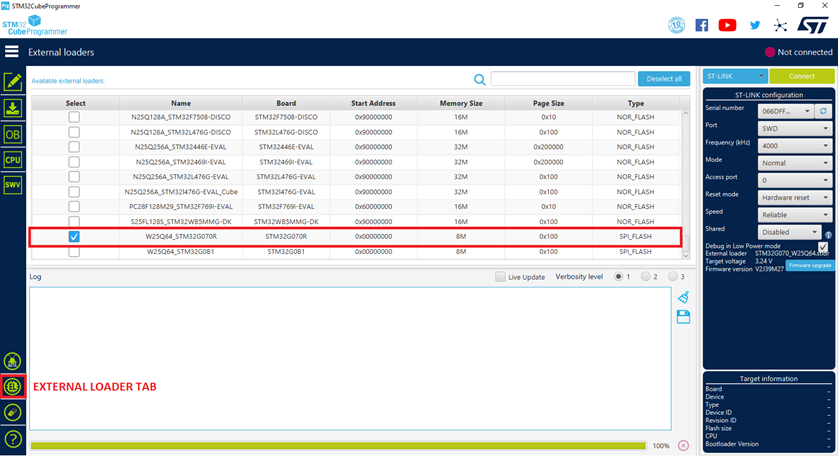Select verbosity level 1 radio button
Image resolution: width=838 pixels, height=456 pixels.
pos(618,276)
